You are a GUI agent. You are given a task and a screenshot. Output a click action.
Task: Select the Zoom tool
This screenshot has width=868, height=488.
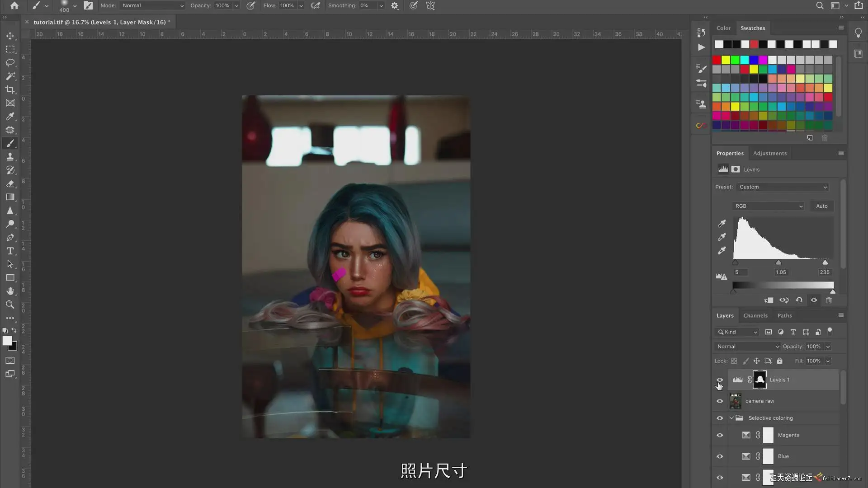point(10,305)
